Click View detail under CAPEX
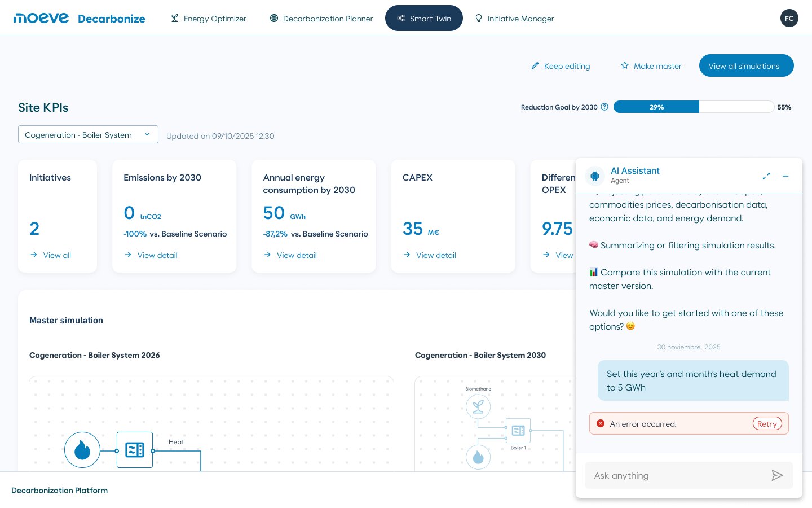The height and width of the screenshot is (508, 812). [x=429, y=255]
